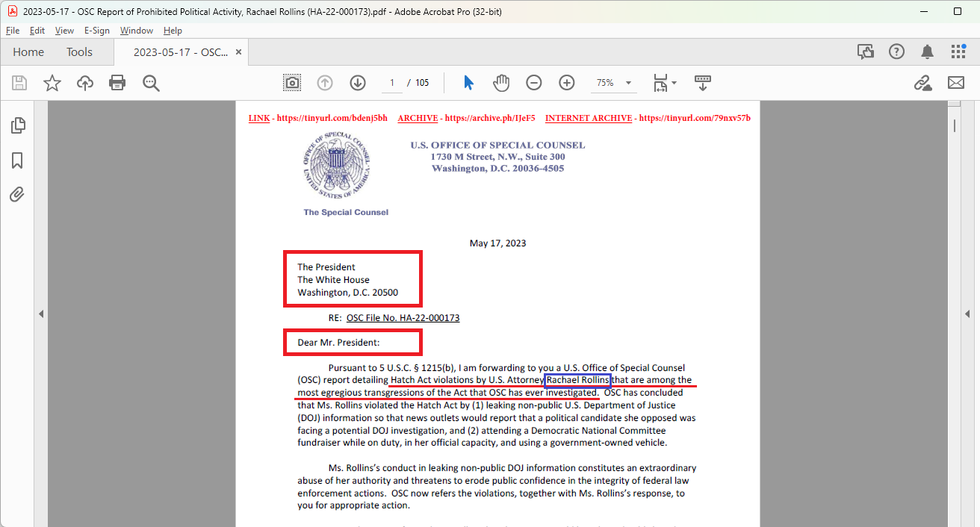Open the E-Sign menu
The width and height of the screenshot is (980, 527).
coord(97,31)
